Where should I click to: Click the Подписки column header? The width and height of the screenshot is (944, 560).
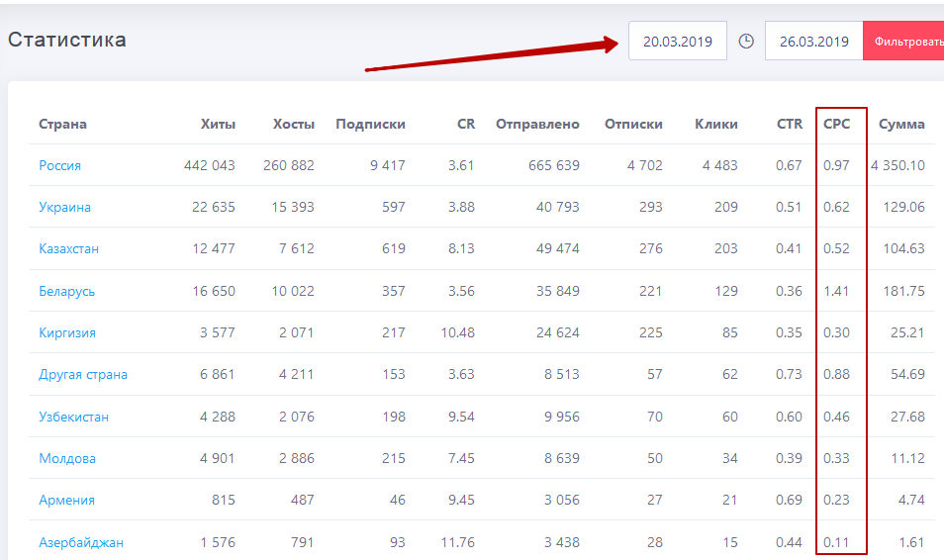(x=370, y=124)
